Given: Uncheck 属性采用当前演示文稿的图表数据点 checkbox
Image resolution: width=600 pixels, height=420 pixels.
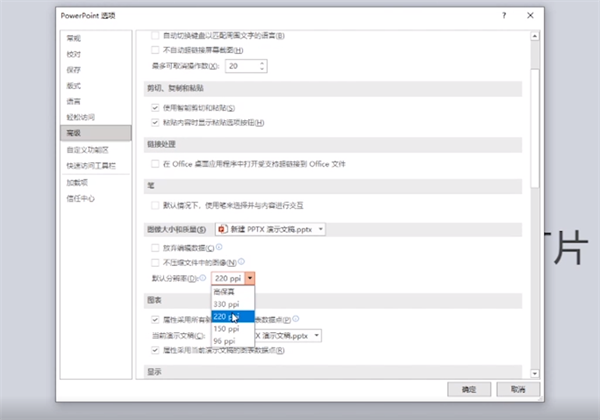Looking at the screenshot, I should [155, 350].
